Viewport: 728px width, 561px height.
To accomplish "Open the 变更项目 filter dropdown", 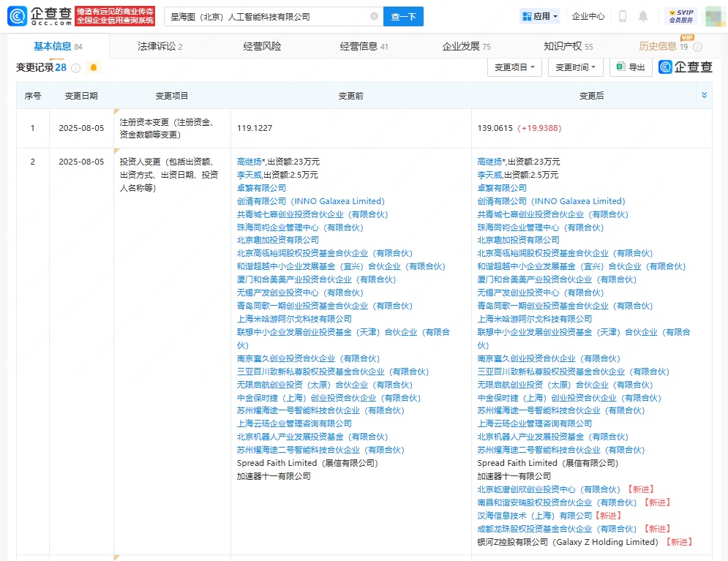I will (x=514, y=67).
